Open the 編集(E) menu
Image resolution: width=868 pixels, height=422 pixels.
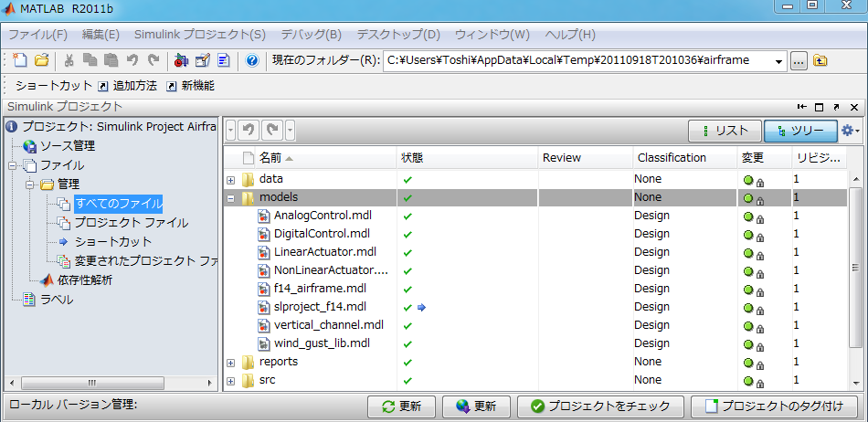[x=101, y=35]
